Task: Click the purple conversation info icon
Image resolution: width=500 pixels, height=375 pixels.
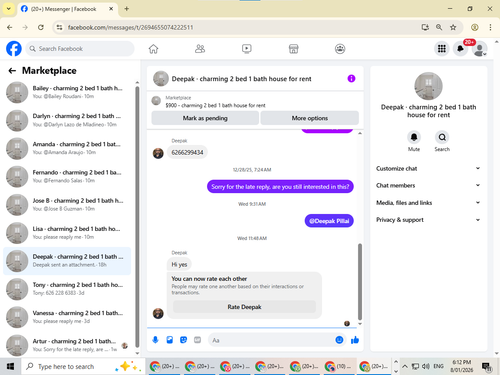Action: [x=351, y=79]
